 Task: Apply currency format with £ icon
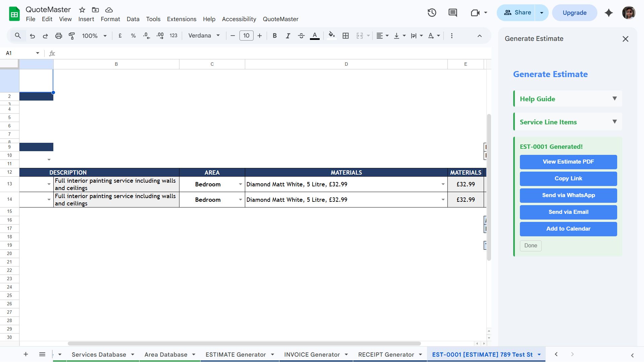(x=120, y=36)
